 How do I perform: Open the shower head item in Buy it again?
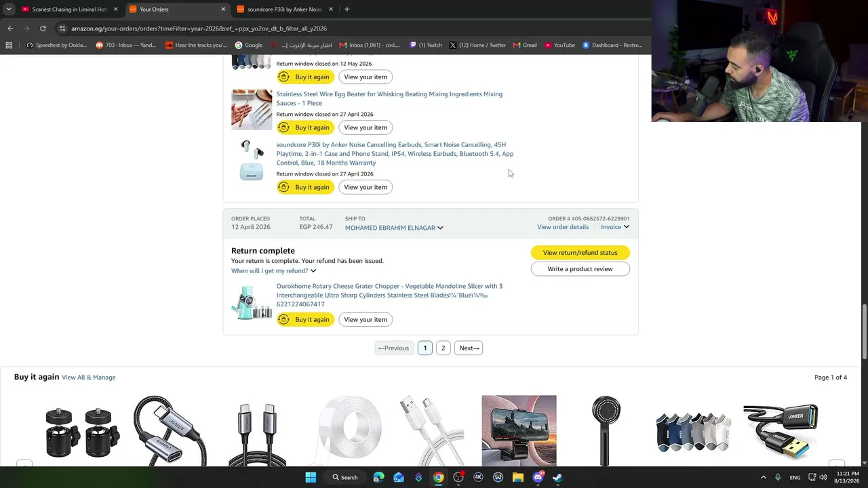point(606,431)
